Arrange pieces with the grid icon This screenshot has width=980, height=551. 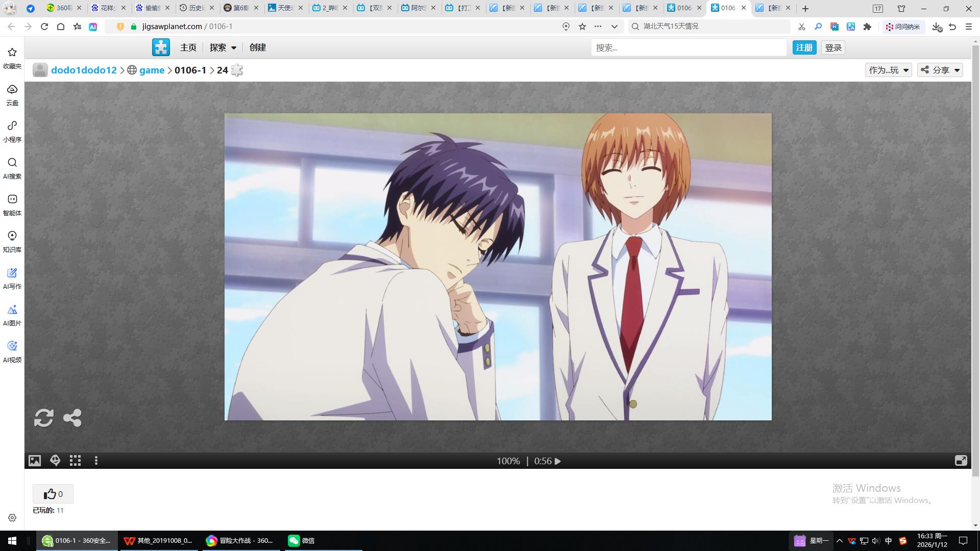tap(76, 461)
